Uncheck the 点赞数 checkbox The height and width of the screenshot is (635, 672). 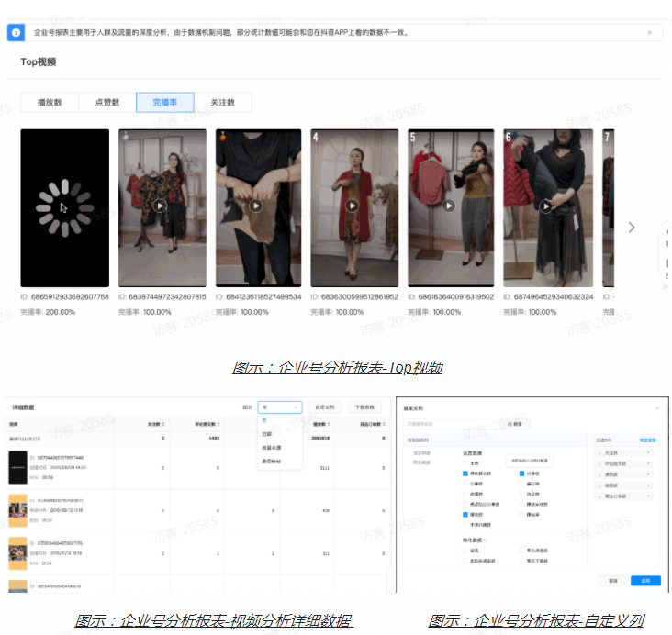521,473
